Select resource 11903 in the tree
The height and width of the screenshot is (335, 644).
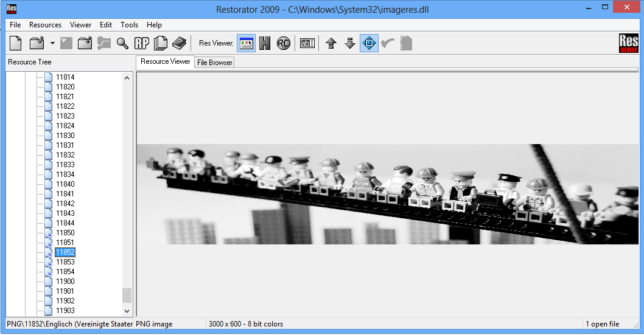[x=65, y=311]
